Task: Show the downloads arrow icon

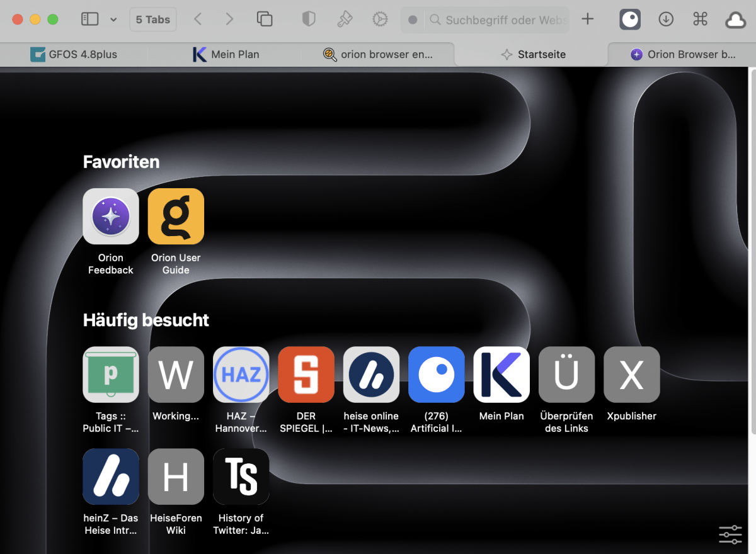Action: [x=666, y=20]
